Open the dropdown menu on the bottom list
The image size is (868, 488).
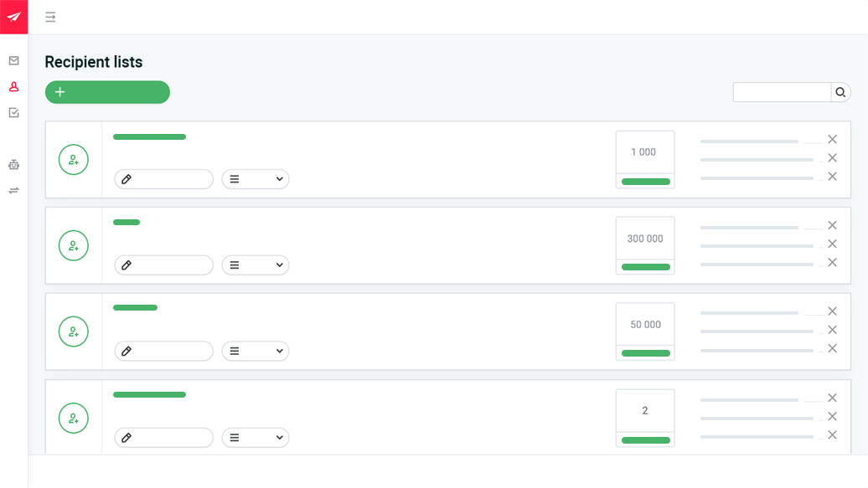[256, 437]
